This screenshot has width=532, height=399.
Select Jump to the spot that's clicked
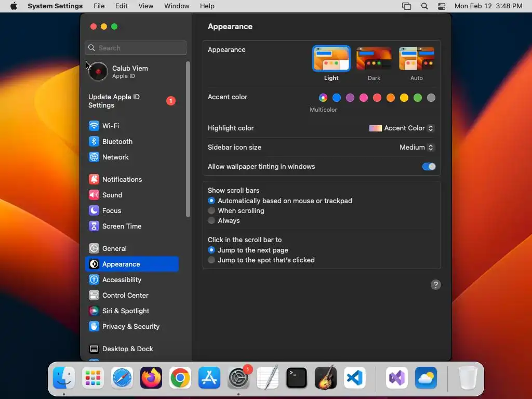pyautogui.click(x=211, y=260)
